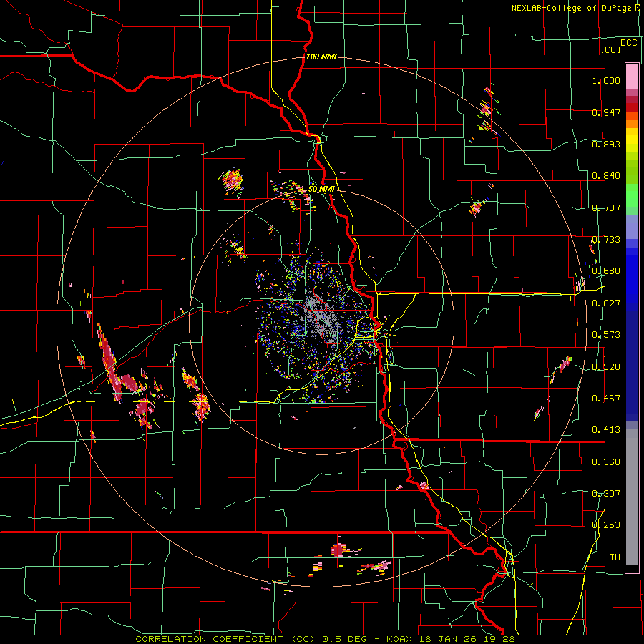Viewport: 644px width, 644px height.
Task: Select the 0.680 scale value
Action: click(x=606, y=271)
